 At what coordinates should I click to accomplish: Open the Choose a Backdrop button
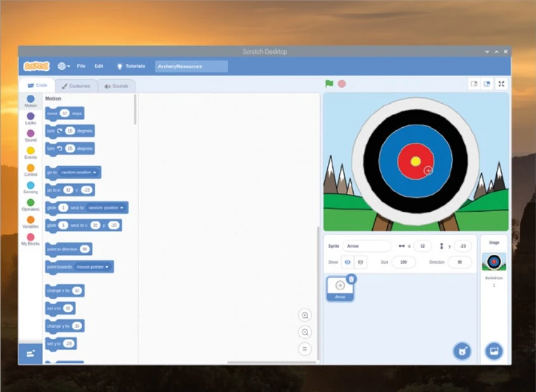pyautogui.click(x=494, y=351)
